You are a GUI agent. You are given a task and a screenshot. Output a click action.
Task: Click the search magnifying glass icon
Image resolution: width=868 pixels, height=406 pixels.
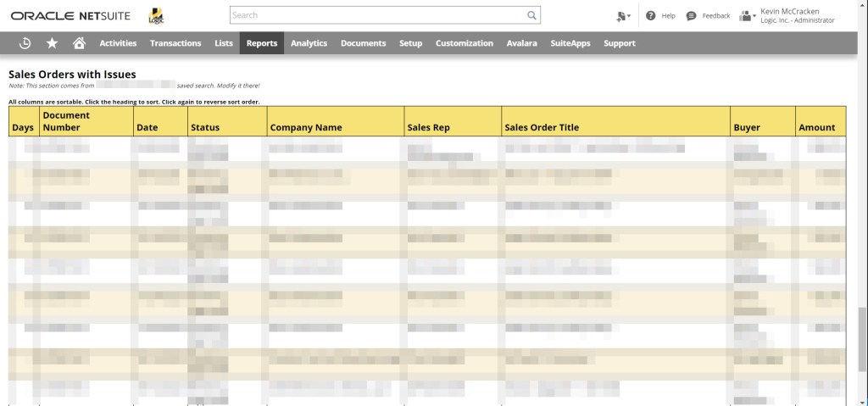click(531, 15)
